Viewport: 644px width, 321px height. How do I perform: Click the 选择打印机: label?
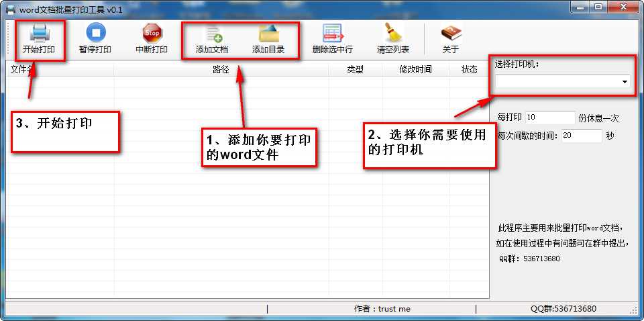coord(517,64)
